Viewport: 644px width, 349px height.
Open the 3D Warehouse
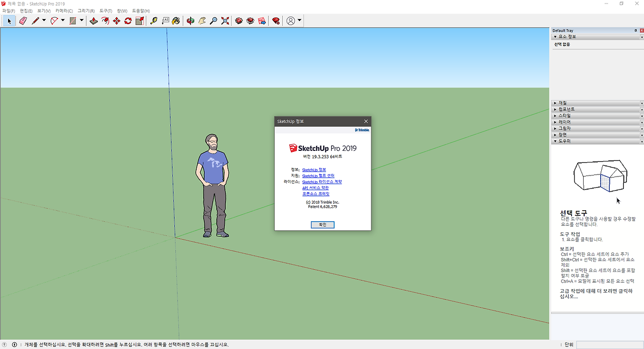239,21
